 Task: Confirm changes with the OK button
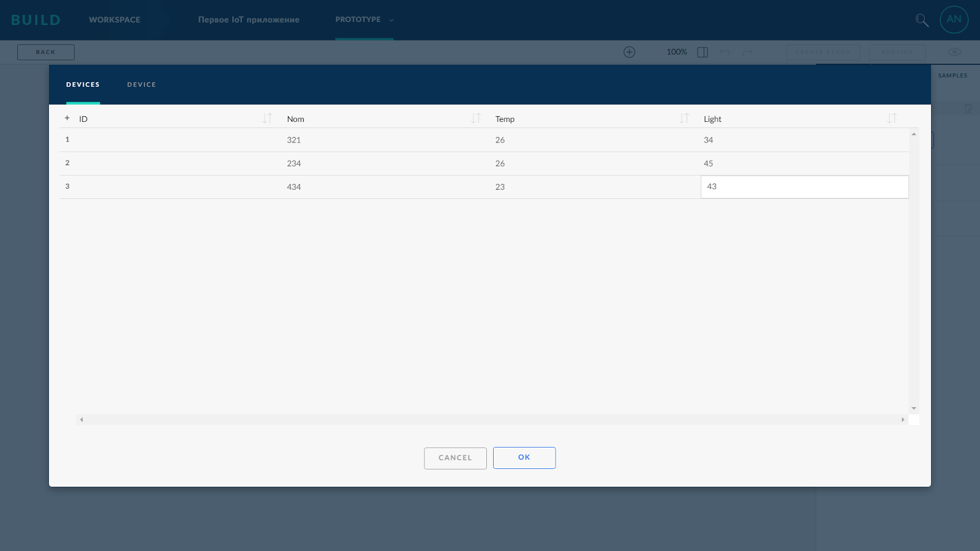click(524, 457)
